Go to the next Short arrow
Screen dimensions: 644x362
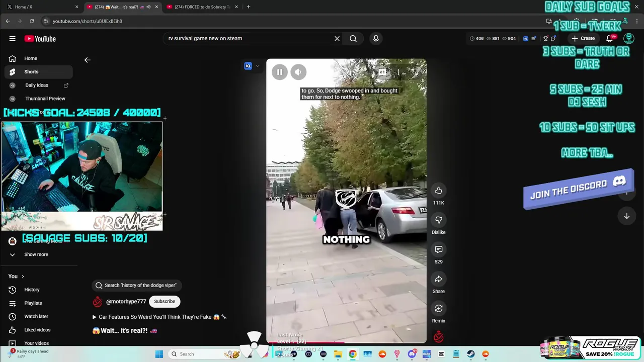tap(627, 216)
